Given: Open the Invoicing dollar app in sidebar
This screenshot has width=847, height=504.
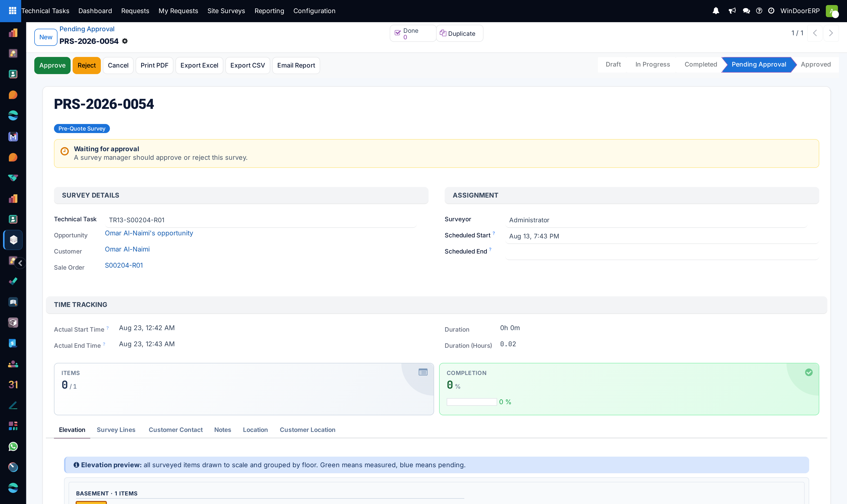Looking at the screenshot, I should (x=13, y=343).
